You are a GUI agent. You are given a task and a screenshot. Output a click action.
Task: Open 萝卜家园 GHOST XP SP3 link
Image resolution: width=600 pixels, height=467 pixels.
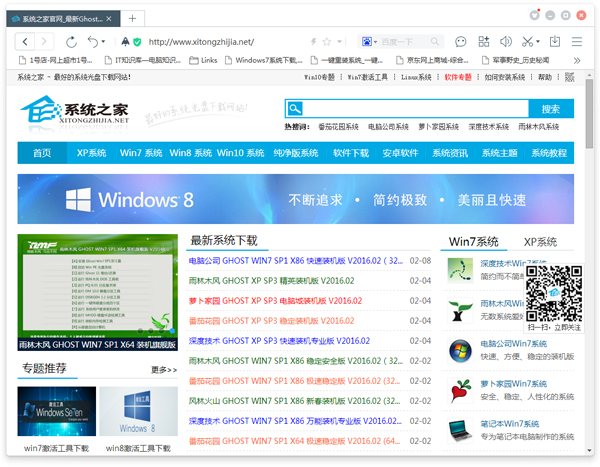tap(275, 301)
